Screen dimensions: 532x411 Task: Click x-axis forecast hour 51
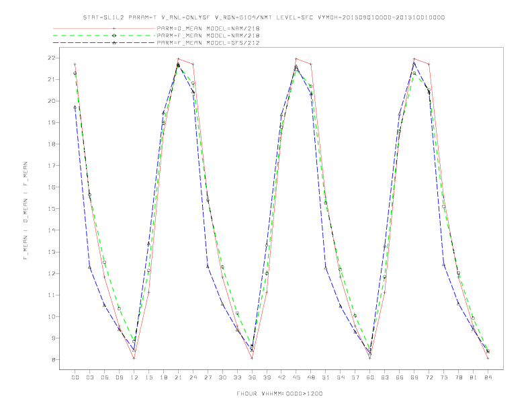[x=326, y=377]
